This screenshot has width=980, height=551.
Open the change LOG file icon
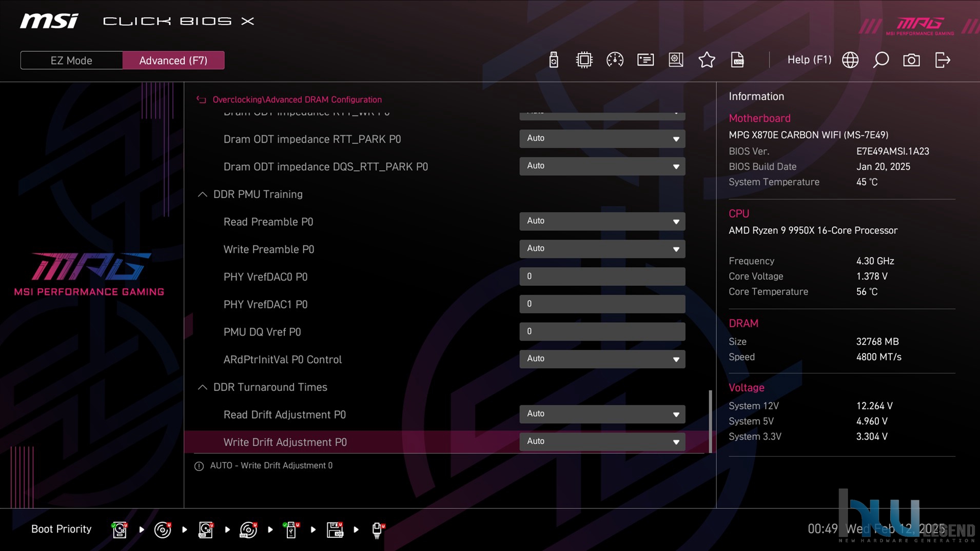pos(737,60)
